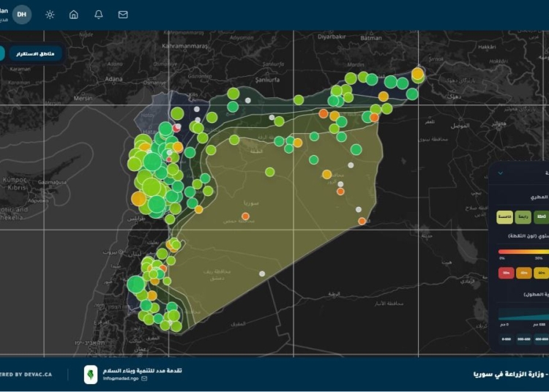Screen dimensions: 549x392
Task: Toggle the light theme sun icon
Action: [50, 15]
